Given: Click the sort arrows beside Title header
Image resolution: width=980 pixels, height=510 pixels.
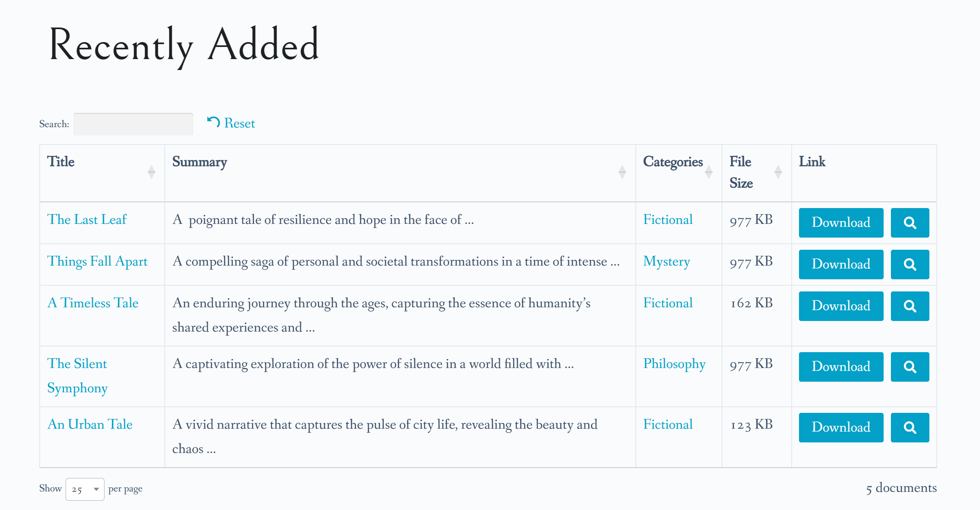Looking at the screenshot, I should (151, 171).
